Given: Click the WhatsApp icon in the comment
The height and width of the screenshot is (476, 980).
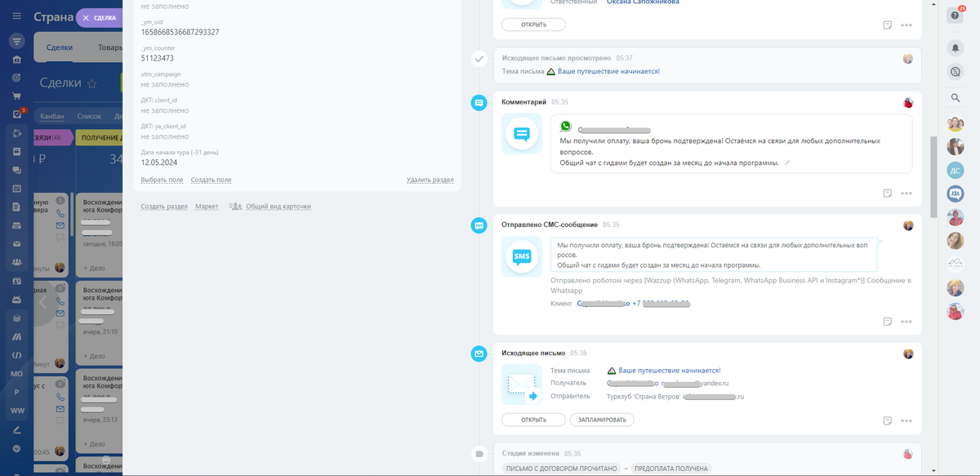Looking at the screenshot, I should pos(567,127).
